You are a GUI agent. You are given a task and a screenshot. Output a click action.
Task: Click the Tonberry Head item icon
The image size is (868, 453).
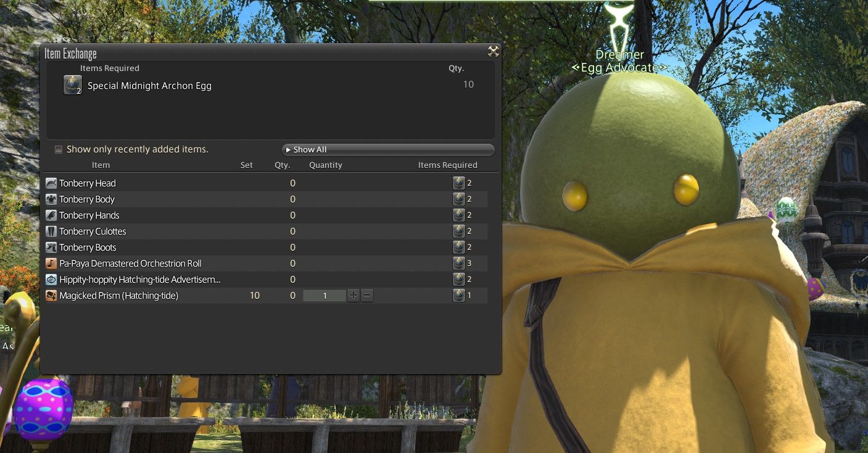click(x=51, y=183)
